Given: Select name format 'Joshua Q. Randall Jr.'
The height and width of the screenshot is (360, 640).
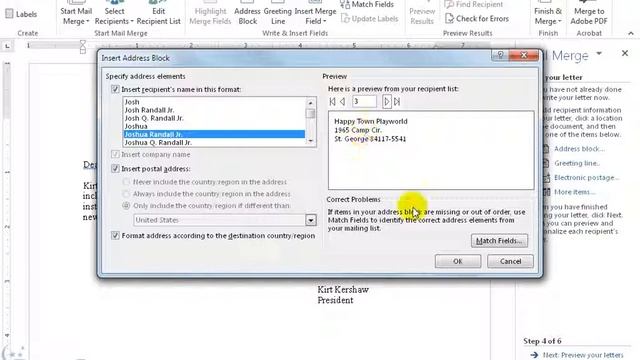Looking at the screenshot, I should pyautogui.click(x=214, y=142).
